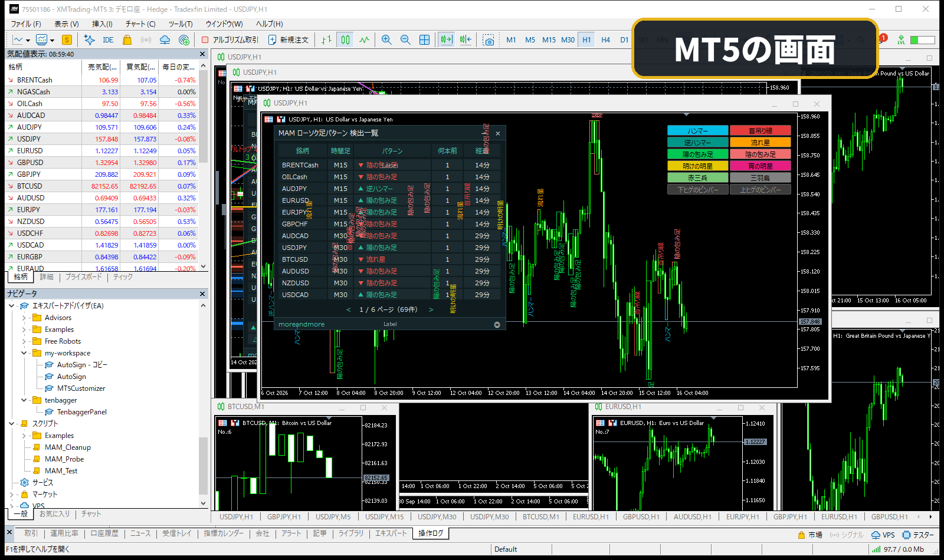Open the VPS cloud toolbar icon
The height and width of the screenshot is (560, 944).
[x=165, y=40]
